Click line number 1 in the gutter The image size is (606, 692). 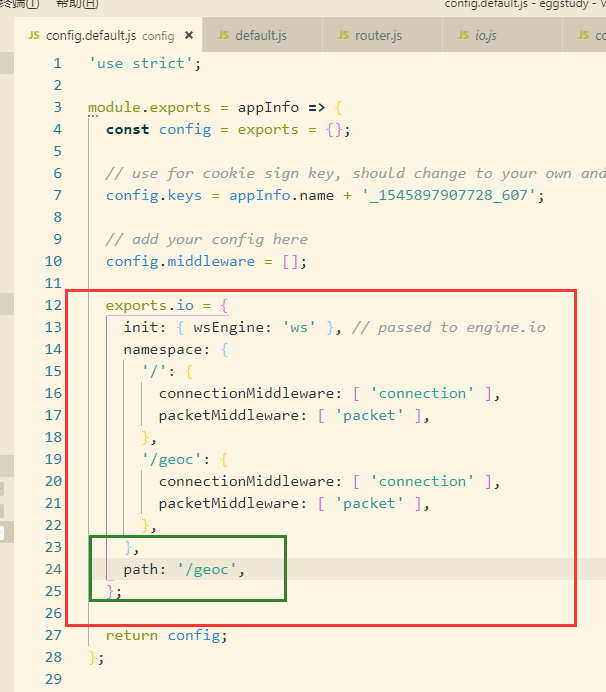click(x=57, y=63)
